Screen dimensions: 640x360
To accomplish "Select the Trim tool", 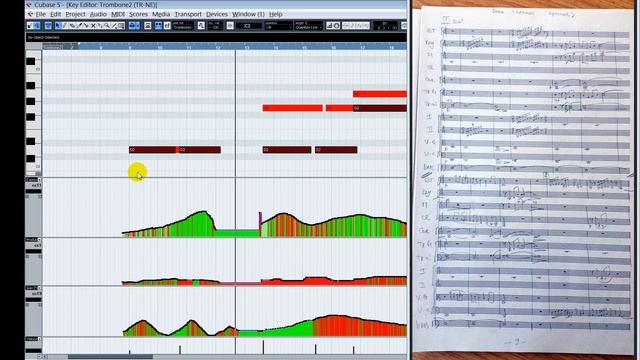I will pyautogui.click(x=79, y=26).
